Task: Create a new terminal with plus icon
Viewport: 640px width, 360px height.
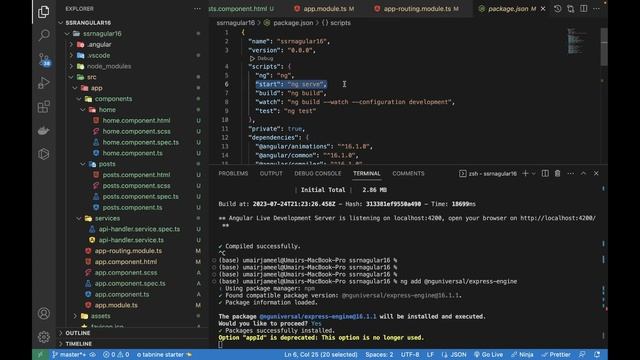Action: pyautogui.click(x=525, y=173)
